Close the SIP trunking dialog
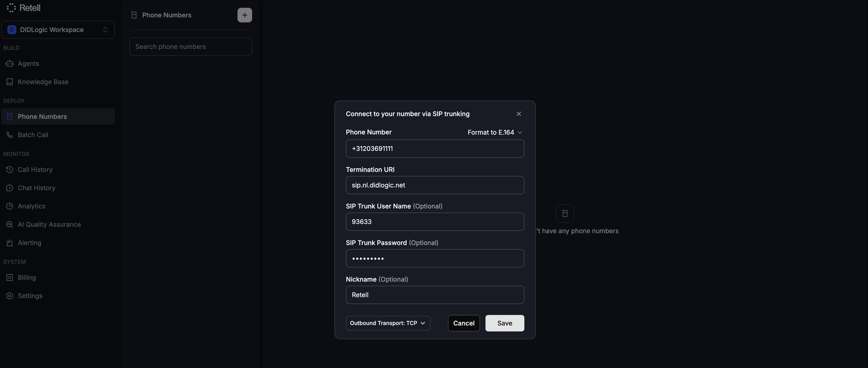This screenshot has width=868, height=368. (519, 114)
